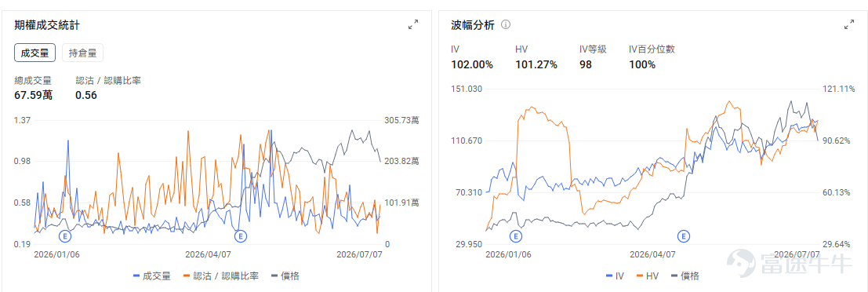Click the IV百分位數 value 100%
The image size is (868, 292).
(x=642, y=65)
